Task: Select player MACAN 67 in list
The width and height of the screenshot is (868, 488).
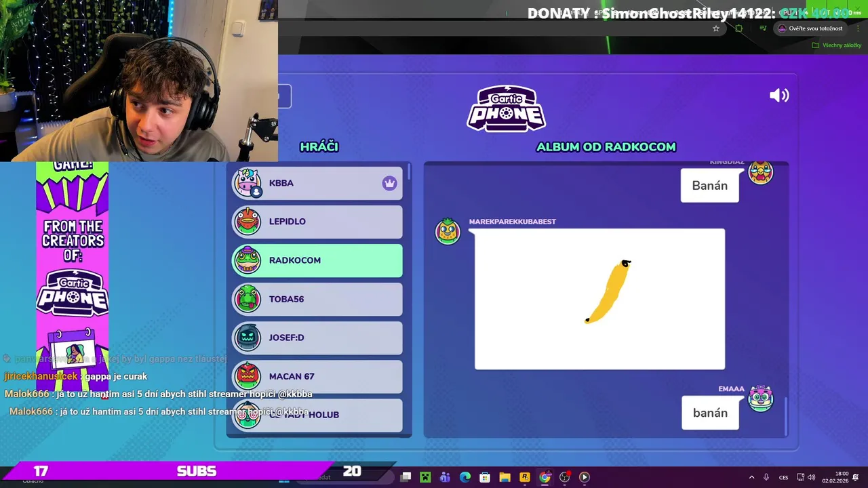Action: click(317, 376)
